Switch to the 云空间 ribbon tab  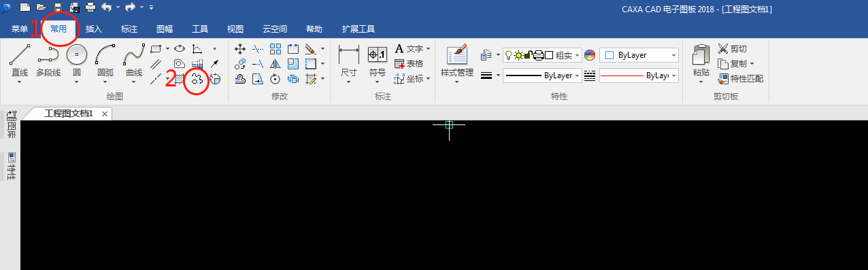pyautogui.click(x=275, y=29)
